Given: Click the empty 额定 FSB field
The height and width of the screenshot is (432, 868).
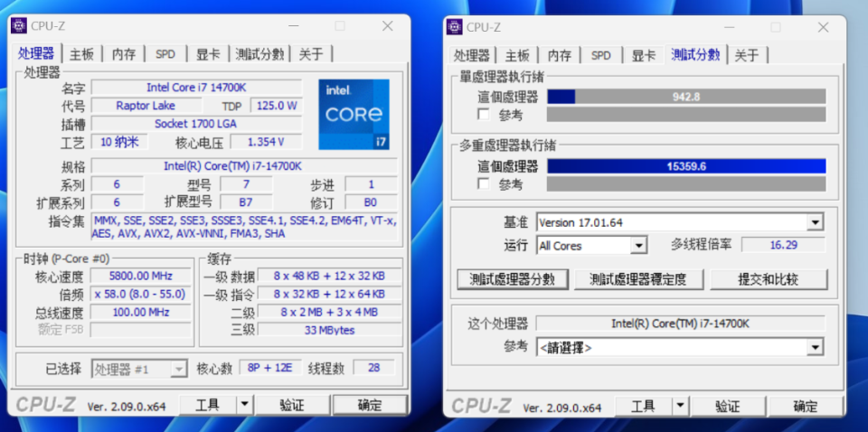Looking at the screenshot, I should (141, 330).
